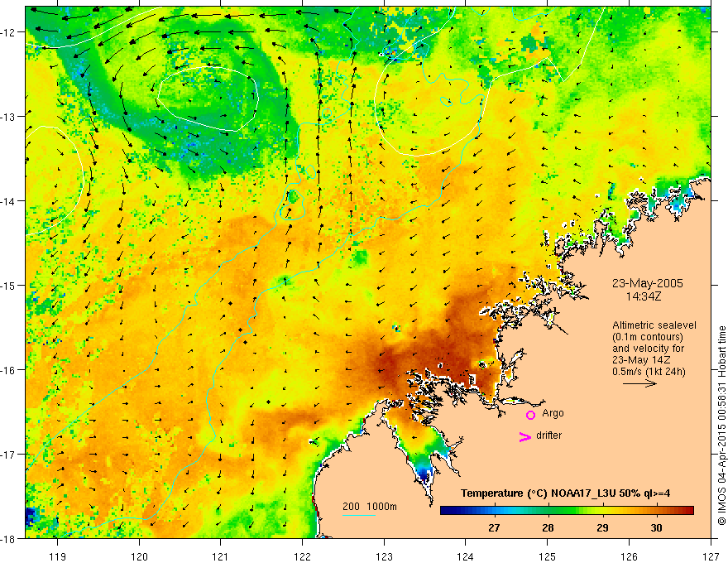
Task: Click the longitude axis label '126'
Action: point(629,556)
